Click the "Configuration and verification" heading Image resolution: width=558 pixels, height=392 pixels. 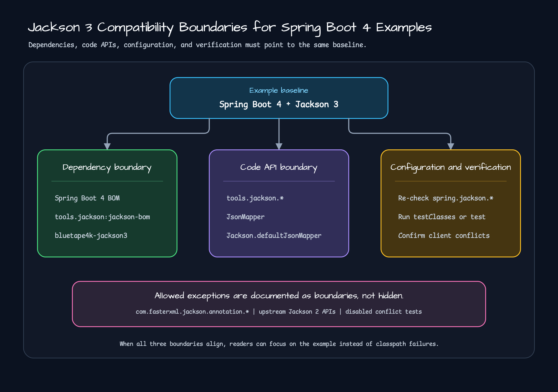click(x=451, y=168)
